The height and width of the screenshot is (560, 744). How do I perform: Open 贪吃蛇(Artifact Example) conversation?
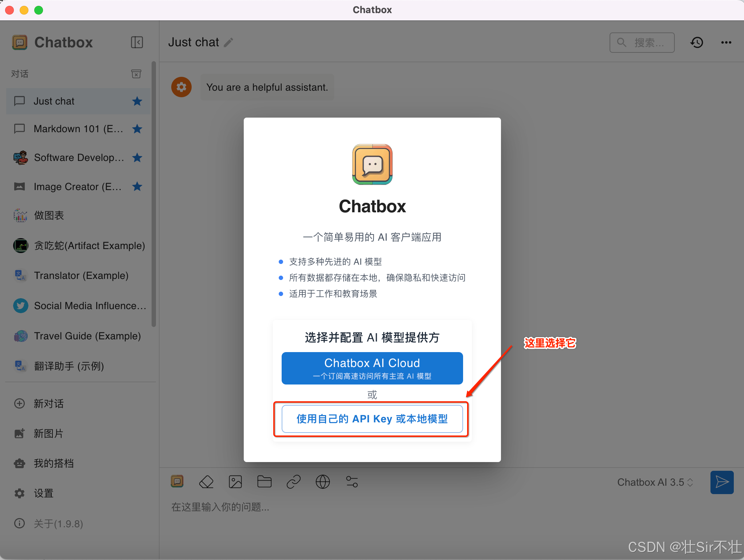coord(78,245)
